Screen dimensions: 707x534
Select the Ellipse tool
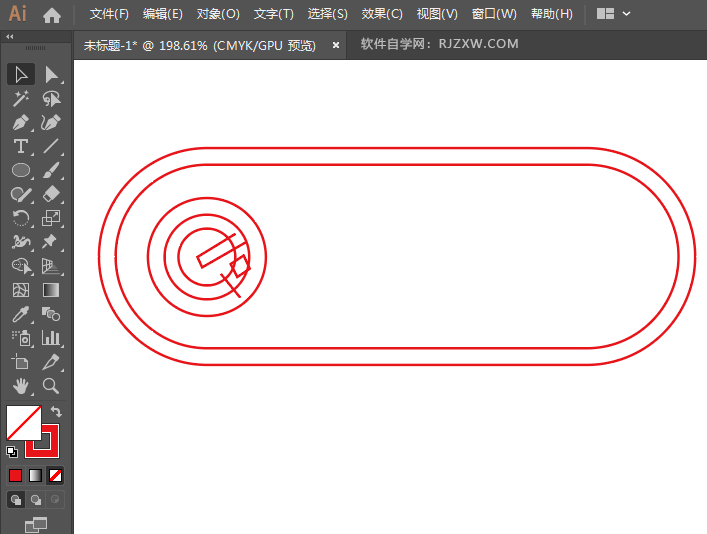point(21,170)
